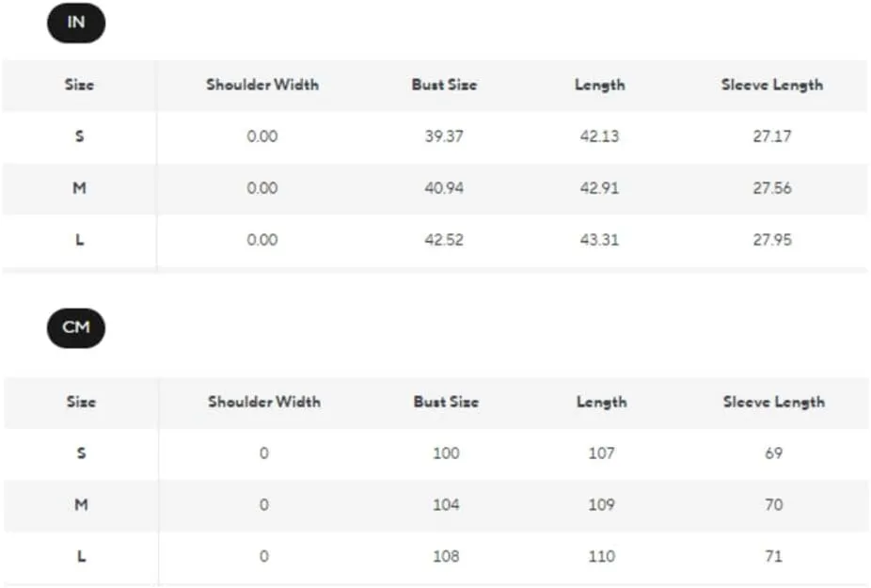Click sleeve length value 70
The image size is (871, 588).
(774, 505)
